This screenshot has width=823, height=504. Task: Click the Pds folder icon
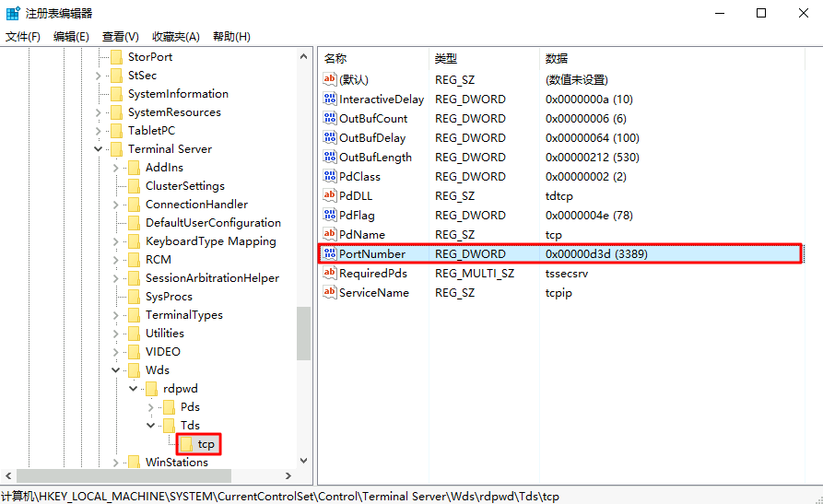[x=169, y=407]
